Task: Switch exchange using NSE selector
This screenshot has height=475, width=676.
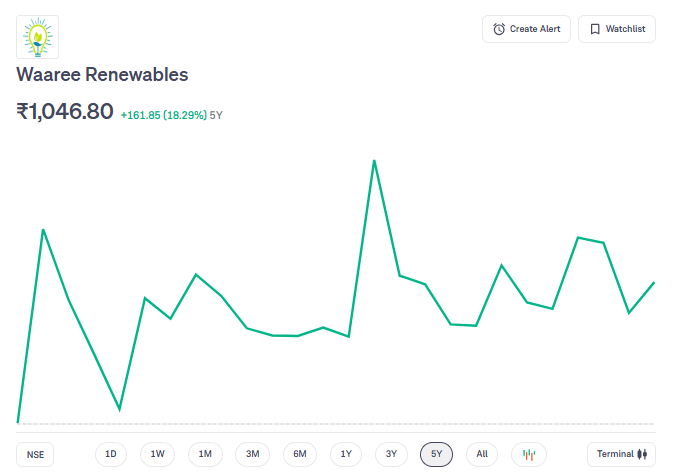Action: point(36,454)
